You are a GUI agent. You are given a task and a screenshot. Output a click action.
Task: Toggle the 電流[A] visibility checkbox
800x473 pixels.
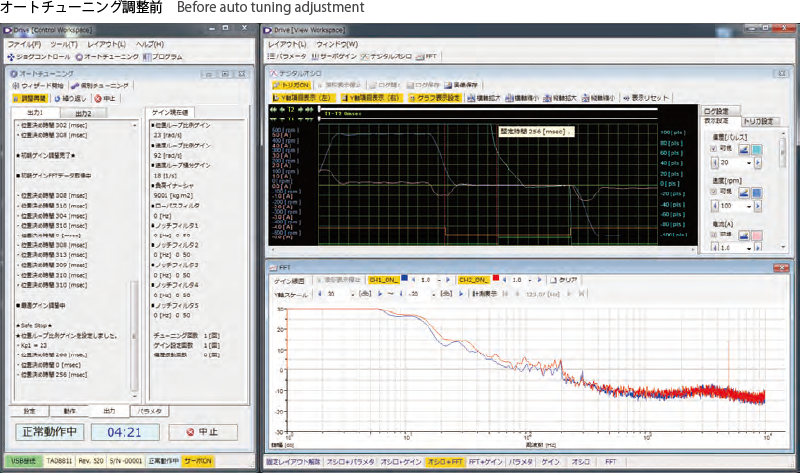[x=711, y=234]
